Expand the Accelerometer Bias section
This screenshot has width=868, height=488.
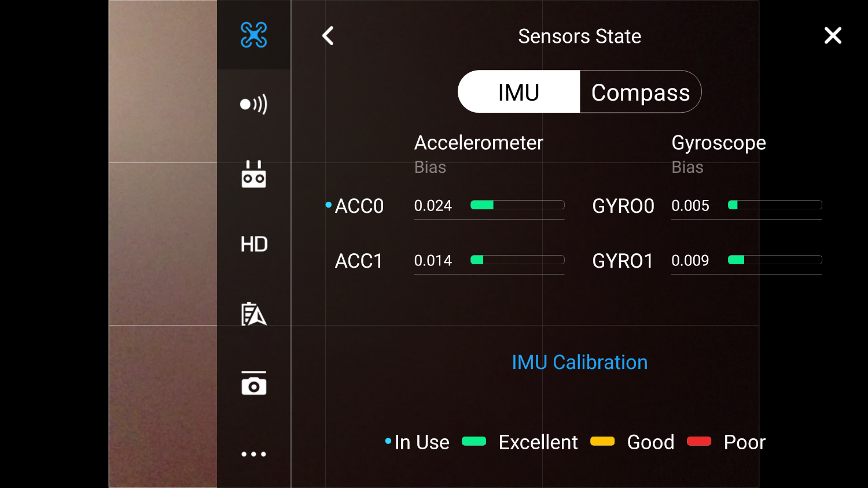[x=430, y=167]
